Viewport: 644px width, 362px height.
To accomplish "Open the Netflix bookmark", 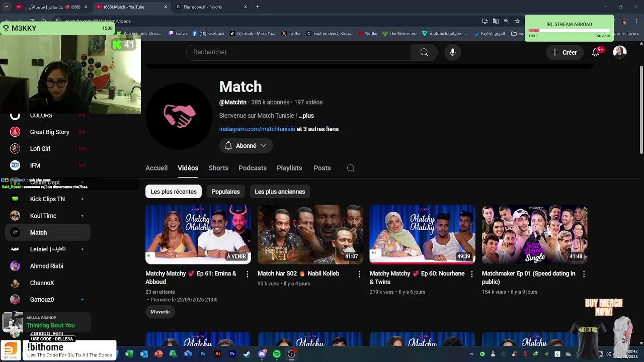I will tap(367, 34).
